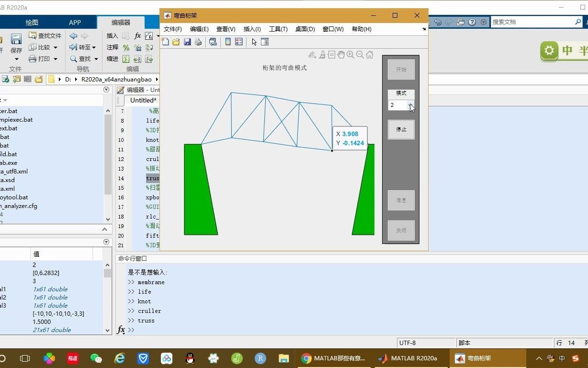This screenshot has width=588, height=368.
Task: Open the 帮助(H) menu in figure window
Action: (x=362, y=29)
